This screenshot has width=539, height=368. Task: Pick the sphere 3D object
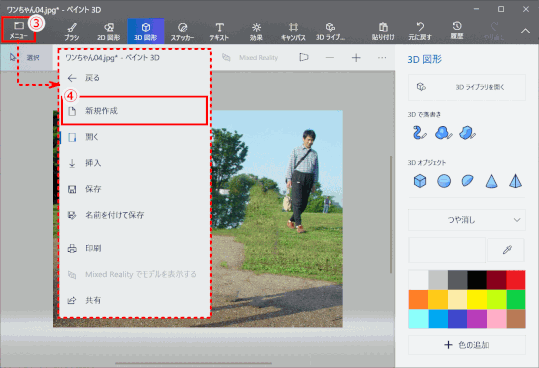(444, 181)
